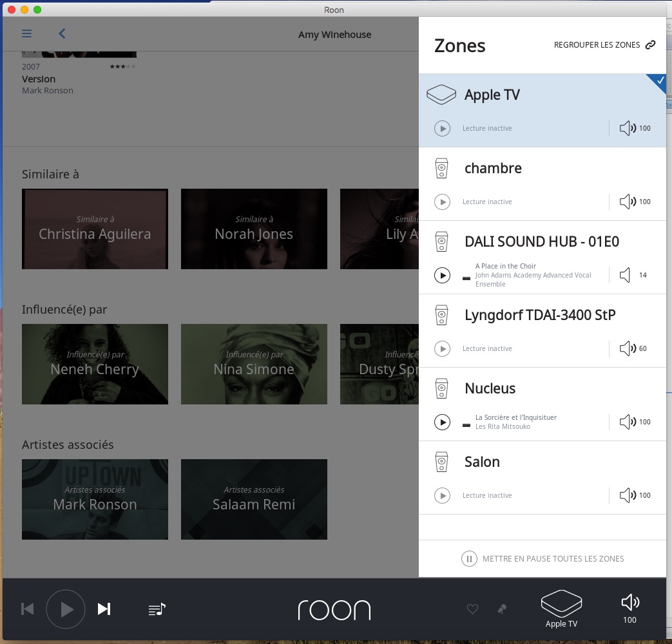This screenshot has height=644, width=672.
Task: Click artist Les Rita Mitsouko
Action: [x=503, y=426]
